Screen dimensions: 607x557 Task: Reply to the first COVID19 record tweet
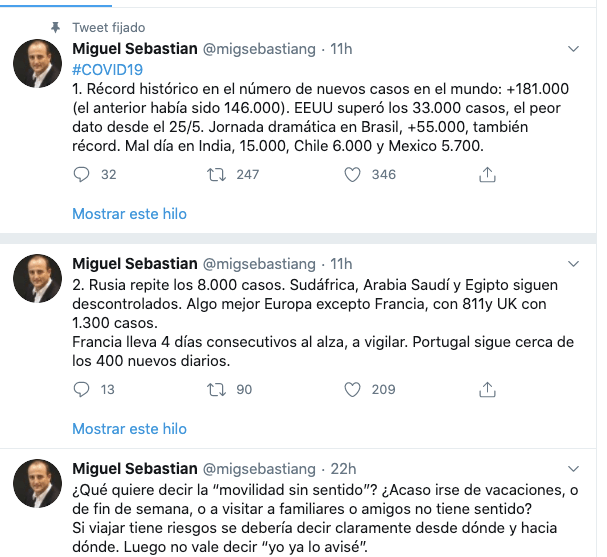pos(82,174)
